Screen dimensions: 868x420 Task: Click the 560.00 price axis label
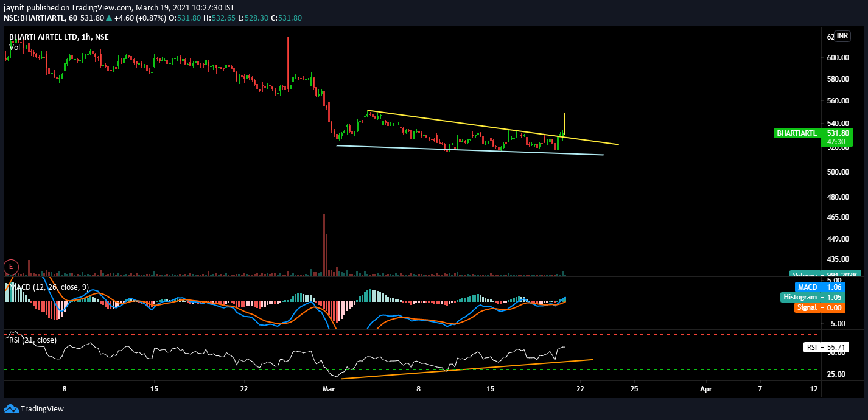pos(837,101)
